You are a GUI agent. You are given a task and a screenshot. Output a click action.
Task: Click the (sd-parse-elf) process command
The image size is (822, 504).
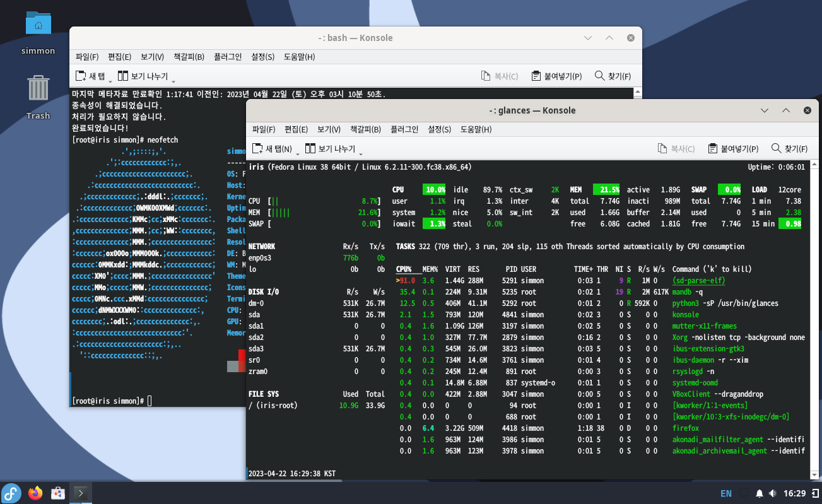click(x=698, y=281)
